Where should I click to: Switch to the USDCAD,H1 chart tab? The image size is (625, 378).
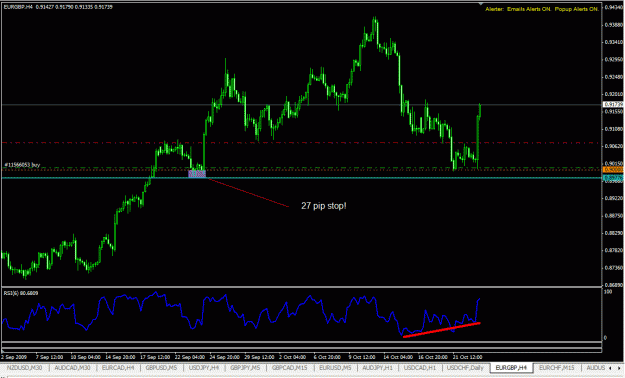point(420,368)
